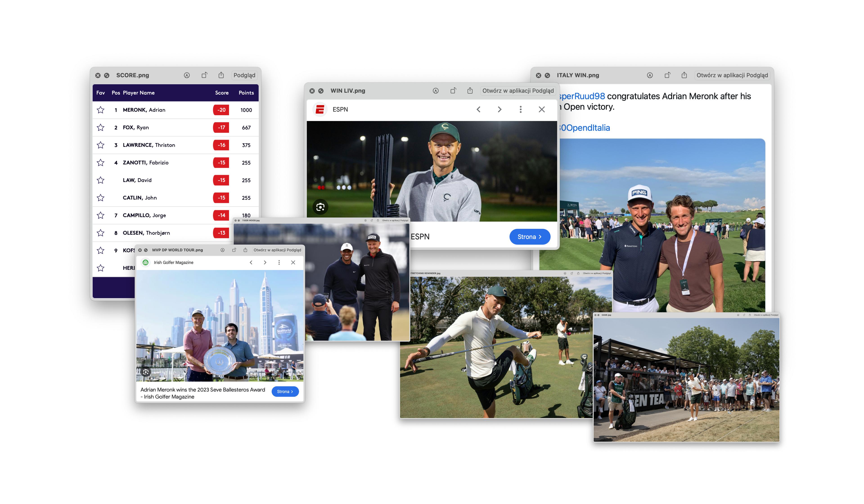Image resolution: width=864 pixels, height=504 pixels.
Task: Go to previous image in ESPN panel
Action: (x=478, y=109)
